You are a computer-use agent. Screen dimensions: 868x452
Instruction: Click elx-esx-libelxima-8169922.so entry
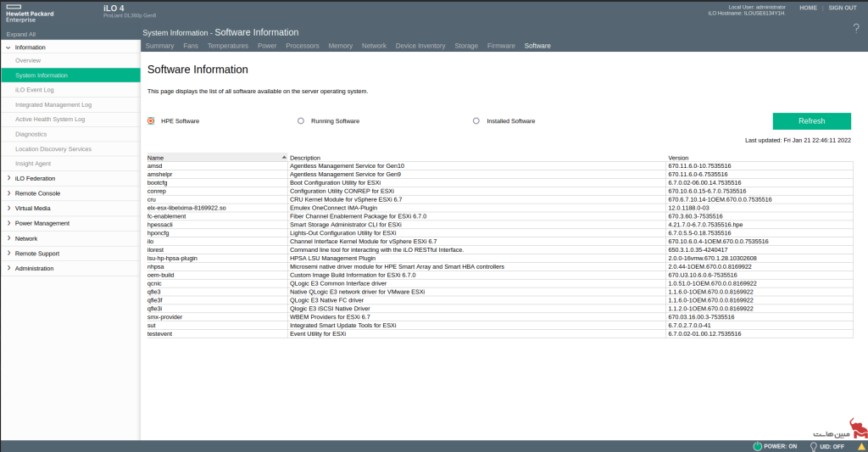(x=186, y=209)
